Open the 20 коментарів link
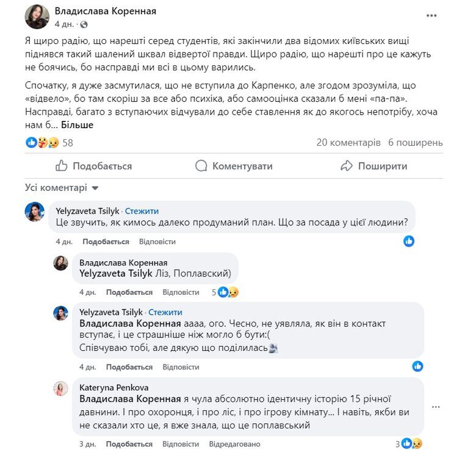 [348, 143]
